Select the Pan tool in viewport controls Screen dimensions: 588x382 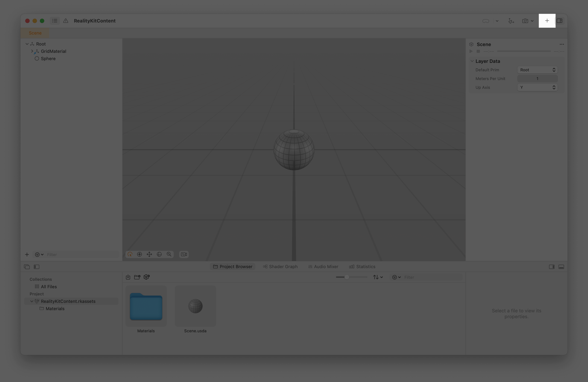(x=150, y=254)
